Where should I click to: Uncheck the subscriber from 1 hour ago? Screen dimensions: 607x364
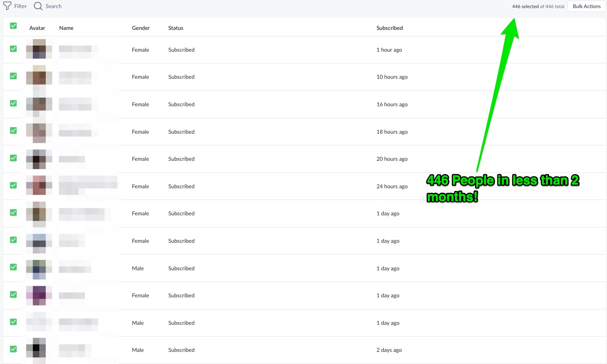[x=13, y=49]
